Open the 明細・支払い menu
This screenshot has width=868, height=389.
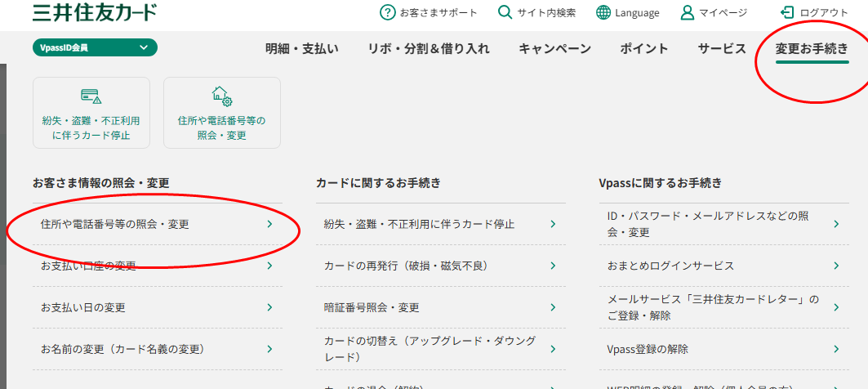point(301,49)
